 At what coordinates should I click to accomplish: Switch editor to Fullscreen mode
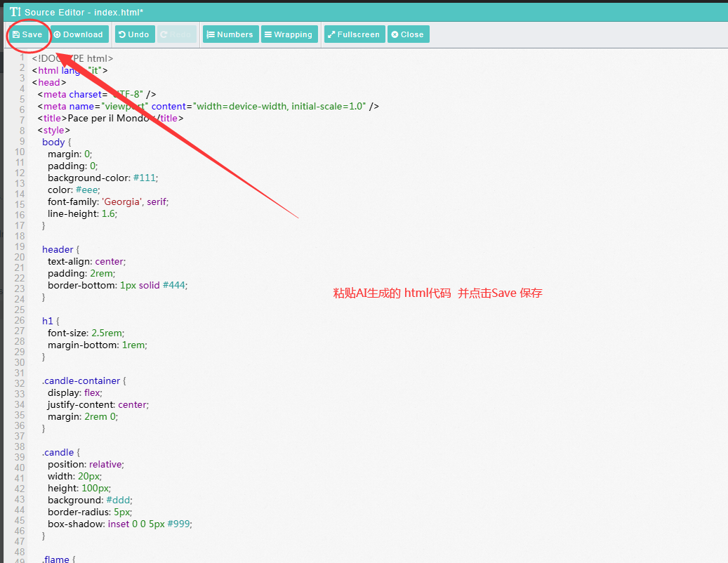[x=354, y=34]
